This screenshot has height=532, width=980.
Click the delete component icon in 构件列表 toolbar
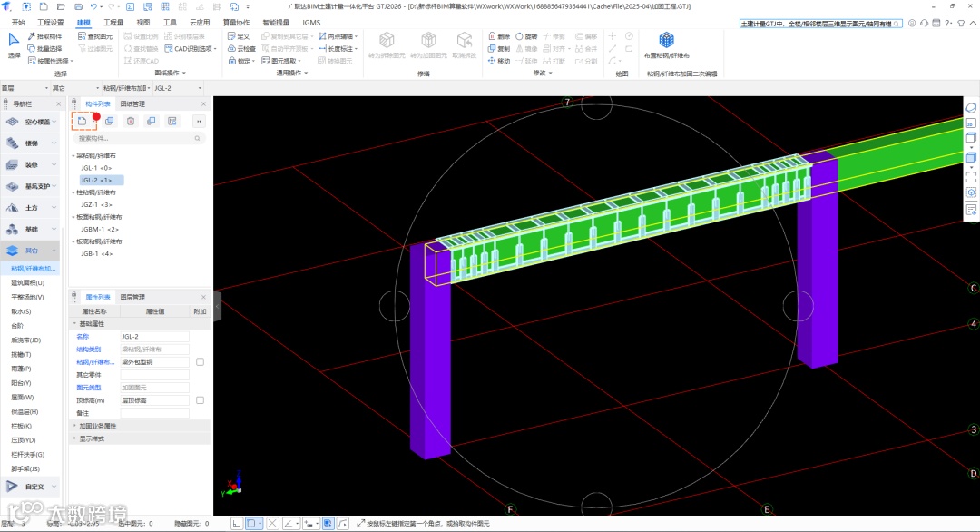click(x=131, y=122)
